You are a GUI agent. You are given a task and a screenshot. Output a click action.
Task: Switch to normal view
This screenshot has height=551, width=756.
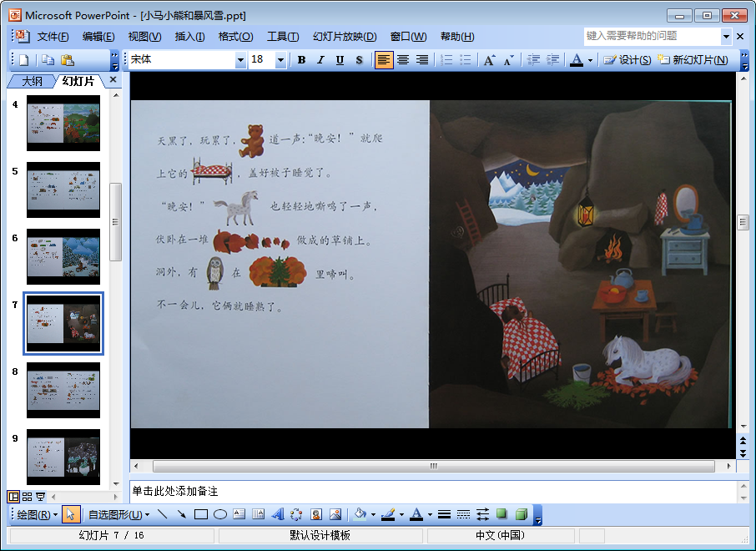[x=13, y=496]
